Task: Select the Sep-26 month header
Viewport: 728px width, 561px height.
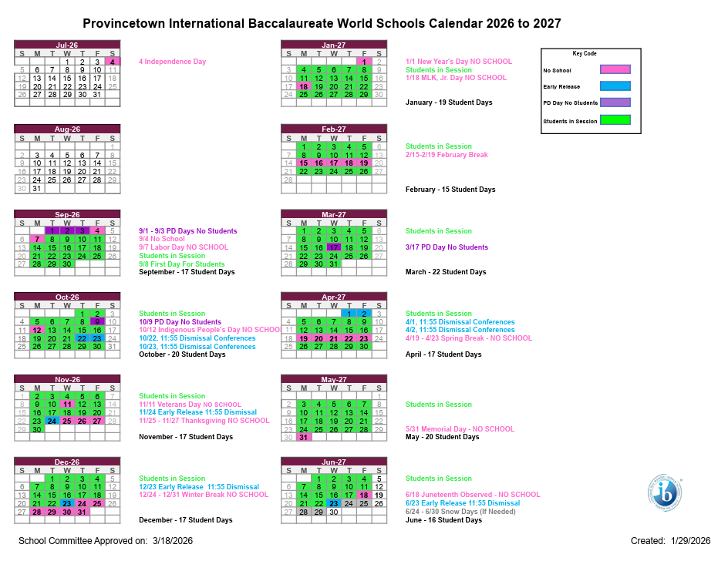Action: coord(67,214)
